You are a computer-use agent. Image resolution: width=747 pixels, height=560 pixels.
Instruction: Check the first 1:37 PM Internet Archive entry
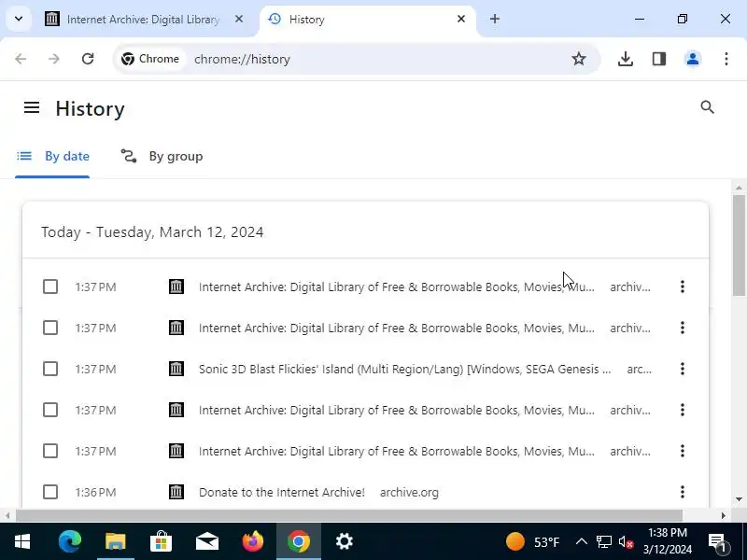50,287
